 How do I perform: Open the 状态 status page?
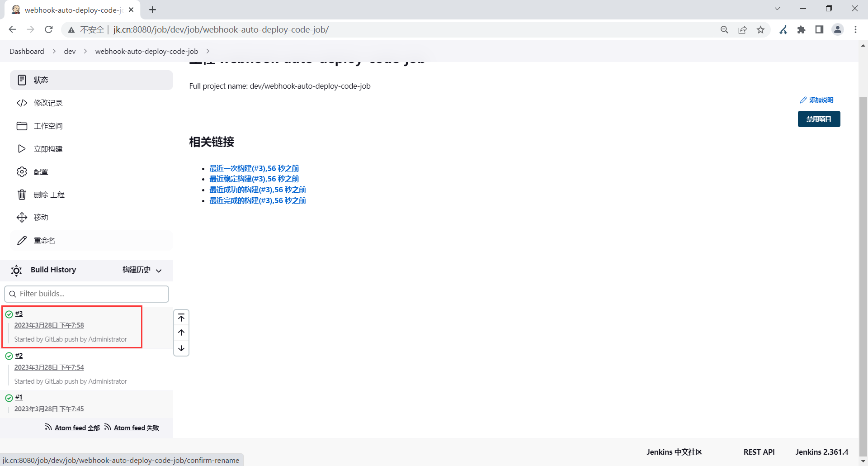(x=91, y=80)
